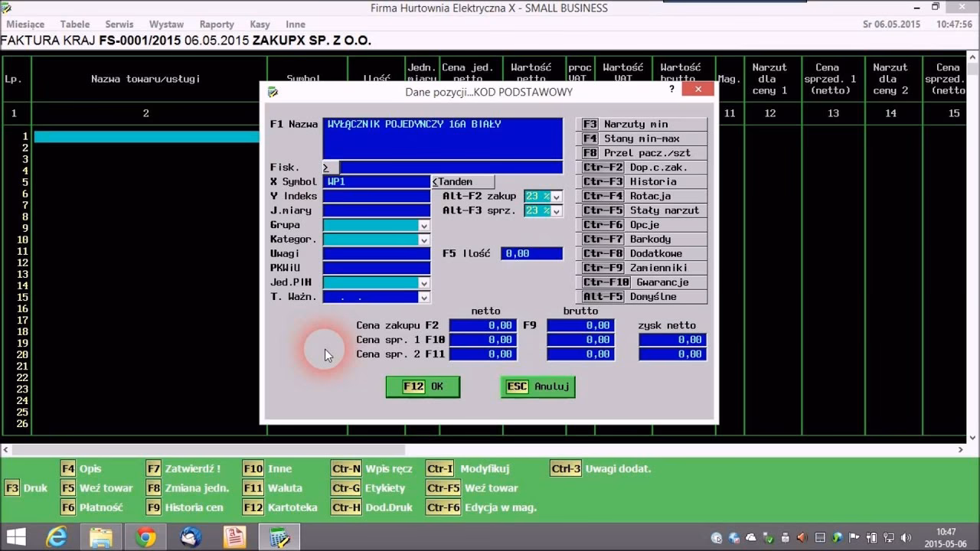This screenshot has width=980, height=551.
Task: Confirm with the F12 OK button
Action: point(423,386)
